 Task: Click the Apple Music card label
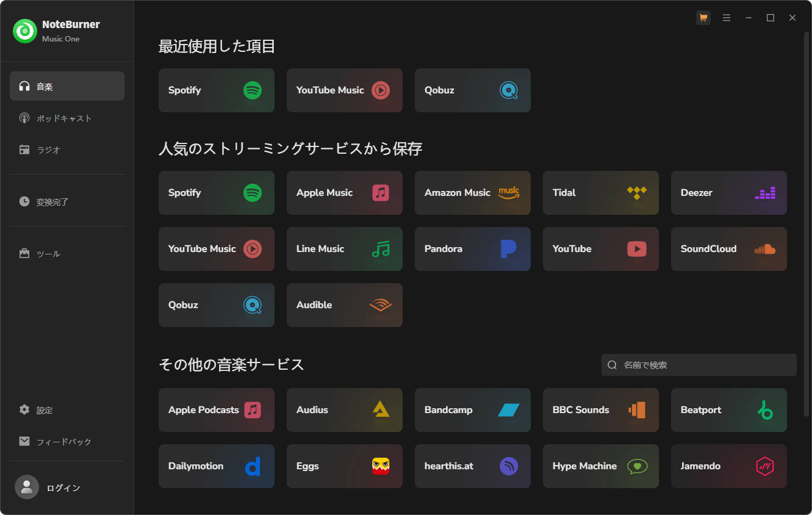pyautogui.click(x=325, y=193)
